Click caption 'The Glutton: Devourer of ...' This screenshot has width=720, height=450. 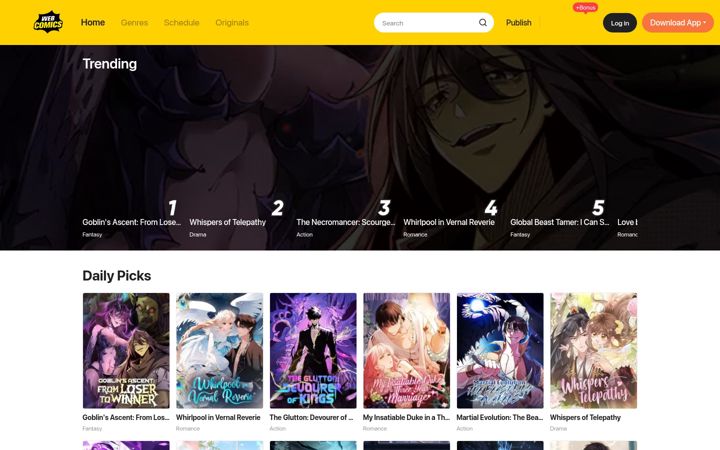pos(311,417)
